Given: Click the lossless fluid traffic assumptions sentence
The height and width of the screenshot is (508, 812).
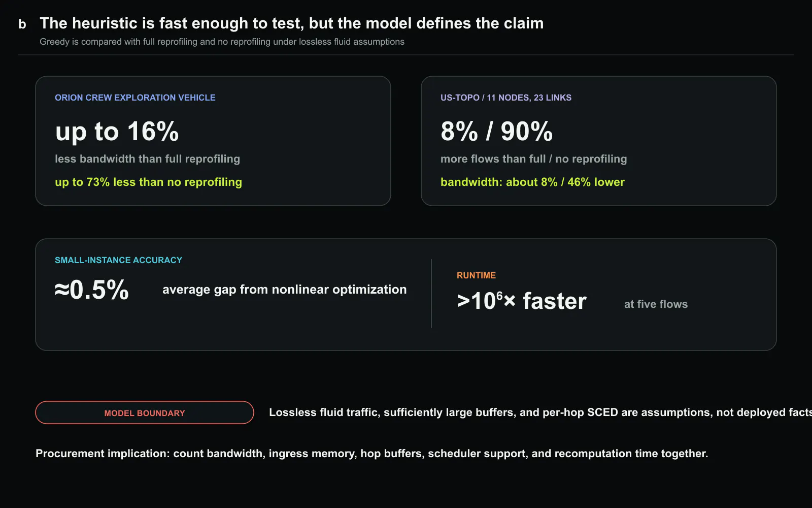Looking at the screenshot, I should (x=540, y=412).
